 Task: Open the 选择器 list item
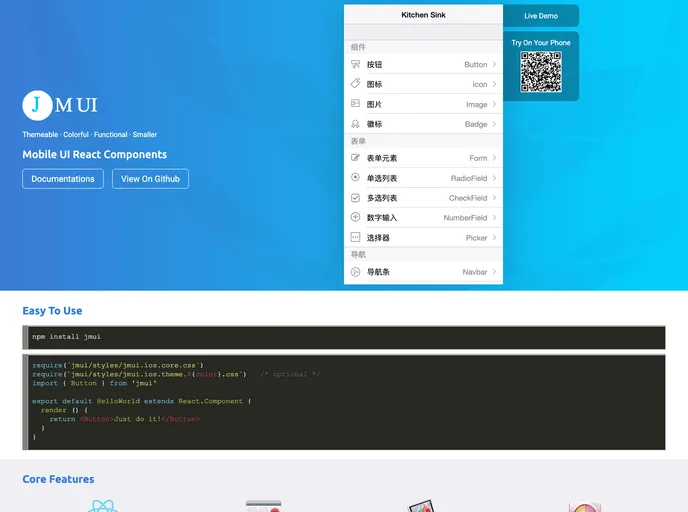pyautogui.click(x=423, y=238)
